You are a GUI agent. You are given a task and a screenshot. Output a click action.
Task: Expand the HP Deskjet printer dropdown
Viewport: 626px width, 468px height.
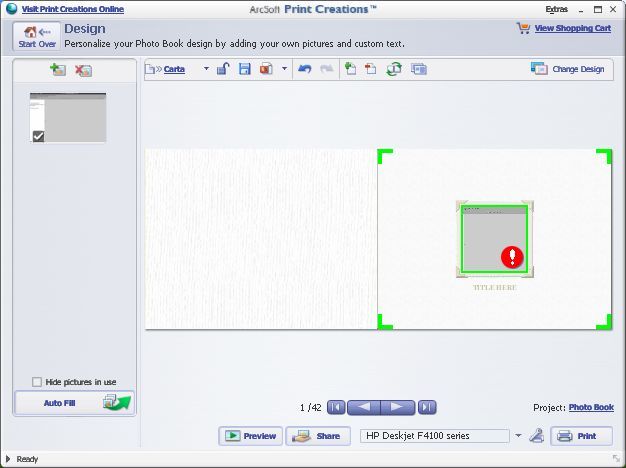pyautogui.click(x=518, y=436)
